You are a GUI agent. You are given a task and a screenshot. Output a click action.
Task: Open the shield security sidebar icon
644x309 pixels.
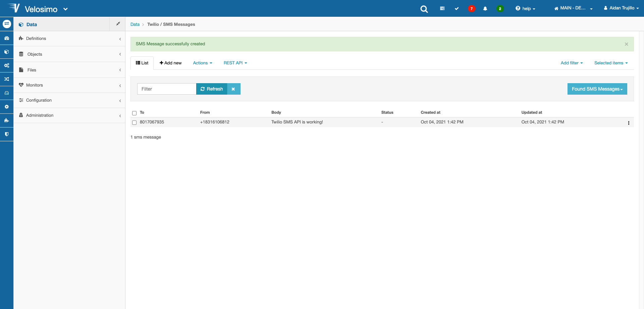point(7,134)
